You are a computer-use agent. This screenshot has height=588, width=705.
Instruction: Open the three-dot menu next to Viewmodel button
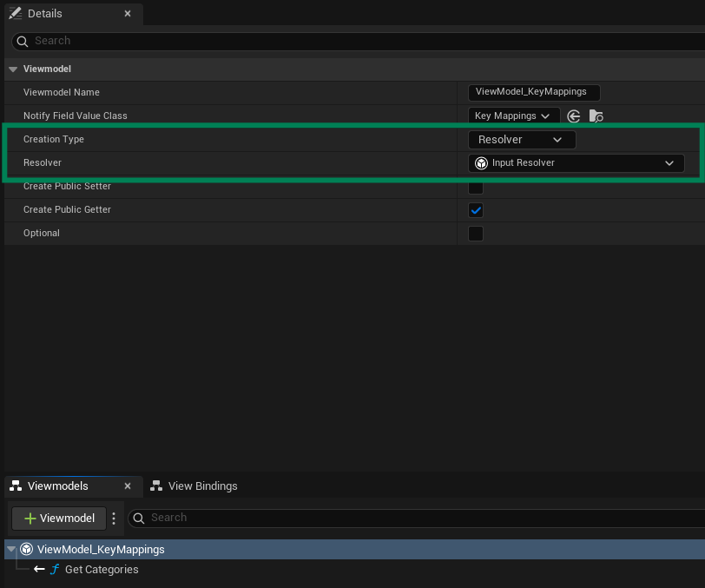114,518
